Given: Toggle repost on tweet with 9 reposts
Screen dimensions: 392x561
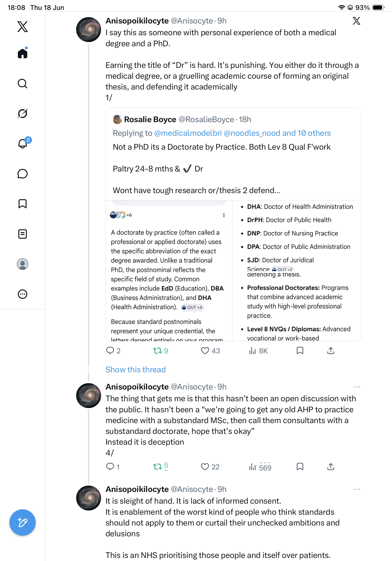Looking at the screenshot, I should (160, 351).
